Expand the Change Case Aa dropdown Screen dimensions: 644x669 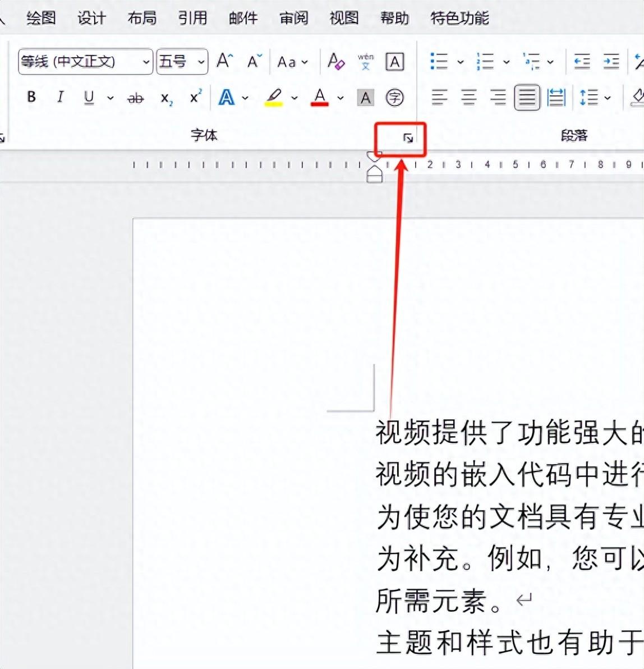293,62
